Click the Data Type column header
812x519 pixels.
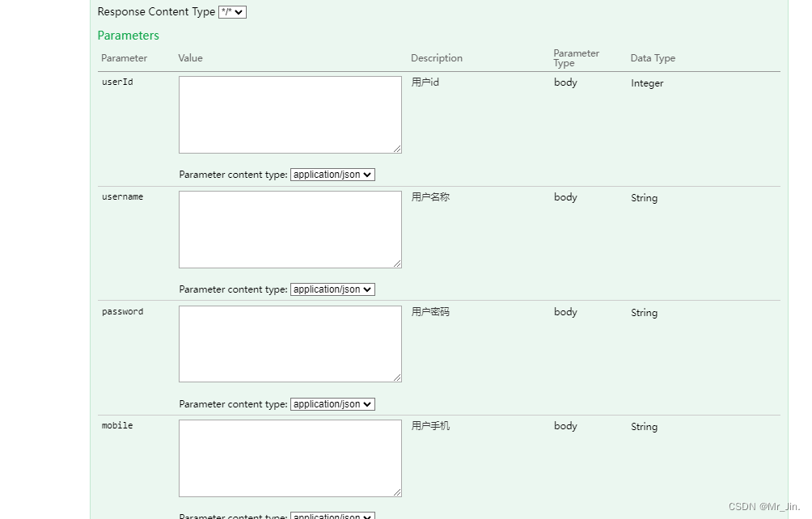(x=653, y=57)
